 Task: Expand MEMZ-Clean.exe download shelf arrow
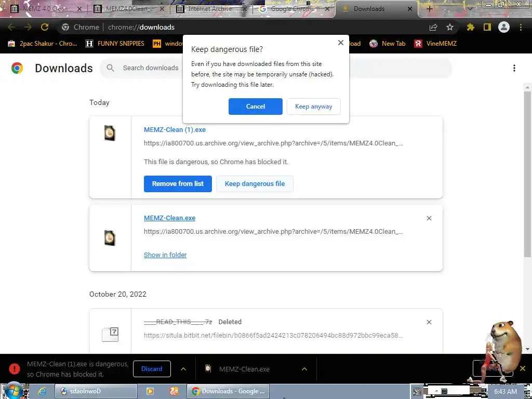coord(304,369)
